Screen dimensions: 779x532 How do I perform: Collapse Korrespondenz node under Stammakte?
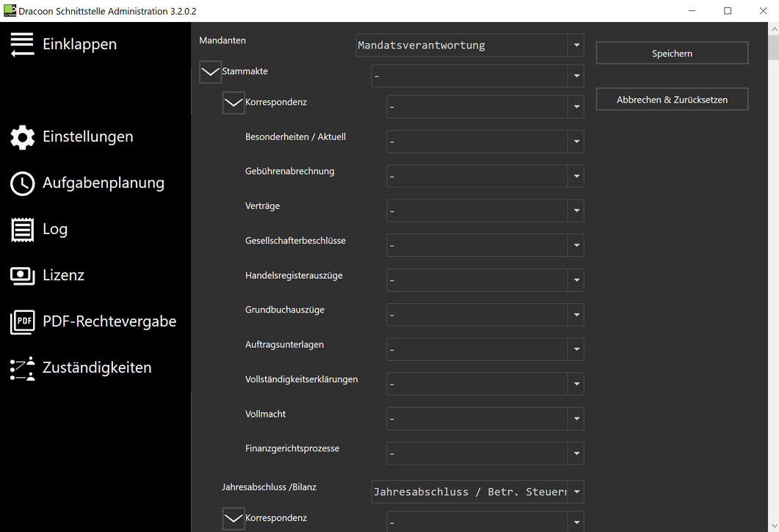(233, 103)
